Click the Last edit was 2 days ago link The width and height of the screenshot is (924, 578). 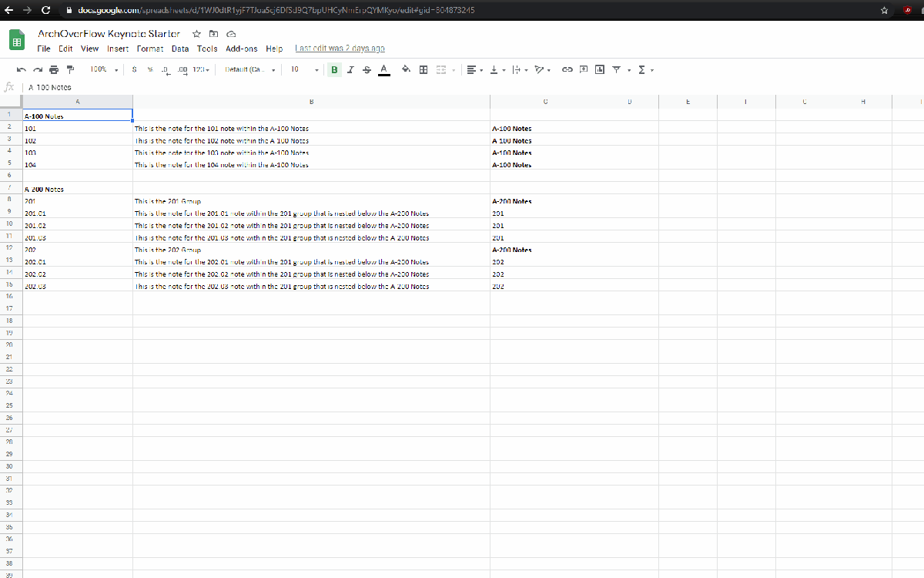(x=339, y=49)
